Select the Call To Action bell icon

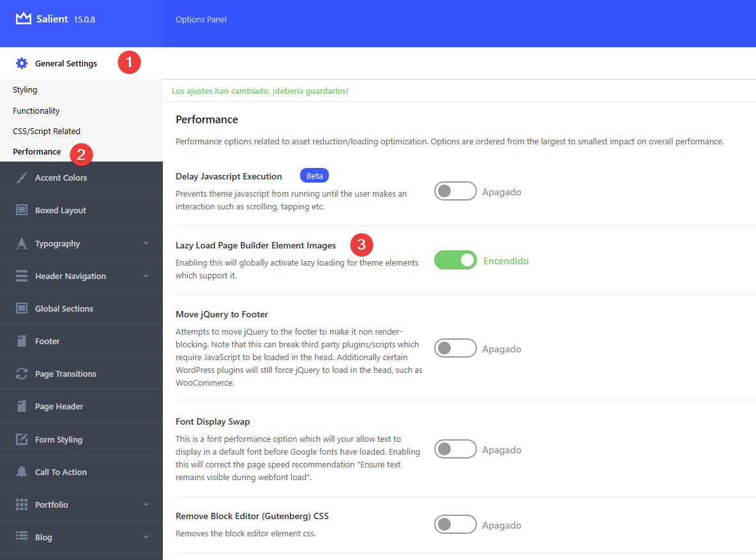tap(22, 472)
